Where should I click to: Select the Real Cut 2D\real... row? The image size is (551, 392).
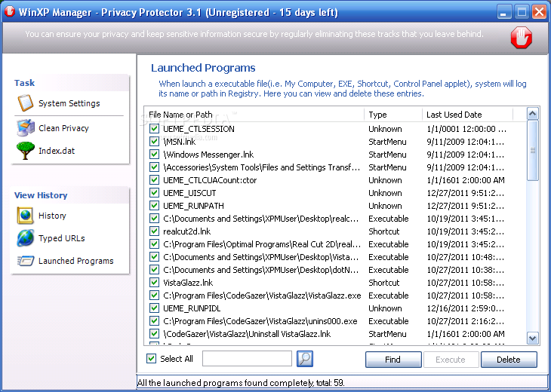[x=262, y=244]
